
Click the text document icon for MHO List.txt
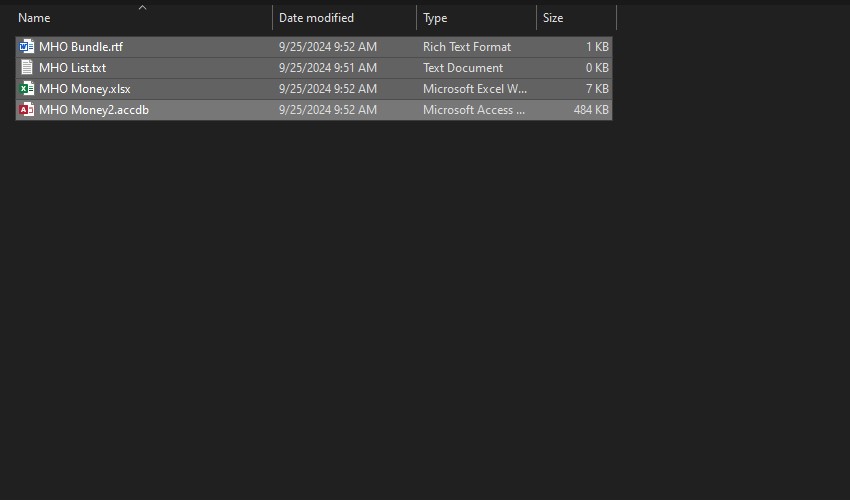27,68
